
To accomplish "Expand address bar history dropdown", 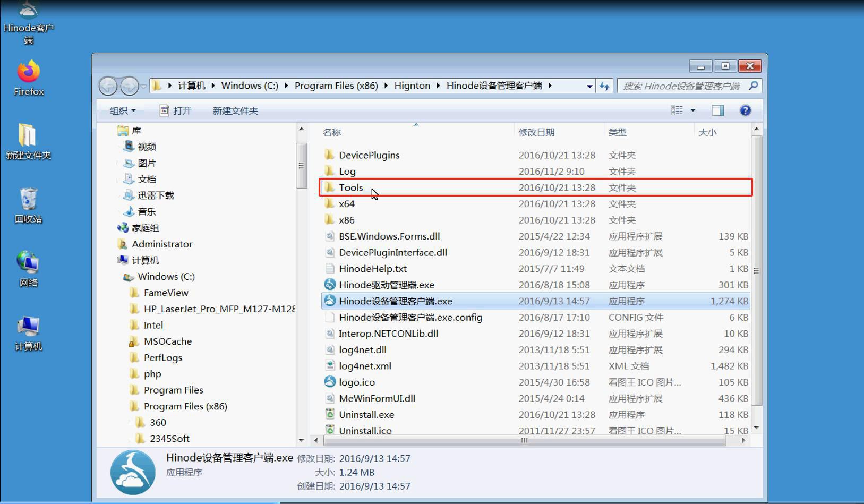I will click(589, 86).
